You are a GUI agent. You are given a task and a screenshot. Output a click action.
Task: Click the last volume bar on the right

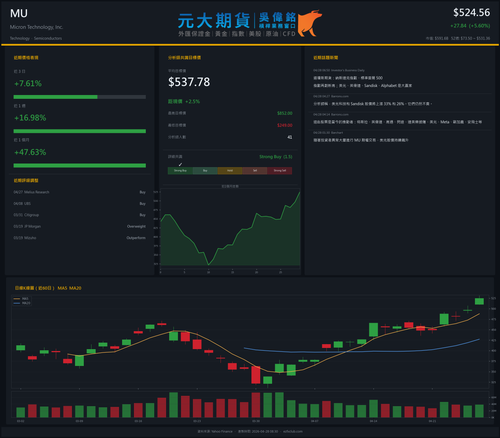[x=479, y=411]
